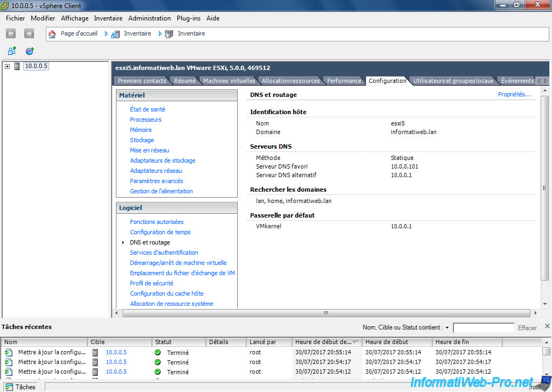Click the horizontal scrollbar under the configuration panel
The width and height of the screenshot is (552, 392).
point(326,313)
